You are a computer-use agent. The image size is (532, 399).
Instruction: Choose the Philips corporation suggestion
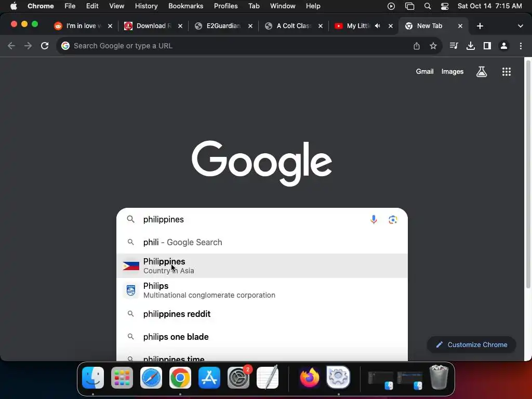click(262, 290)
